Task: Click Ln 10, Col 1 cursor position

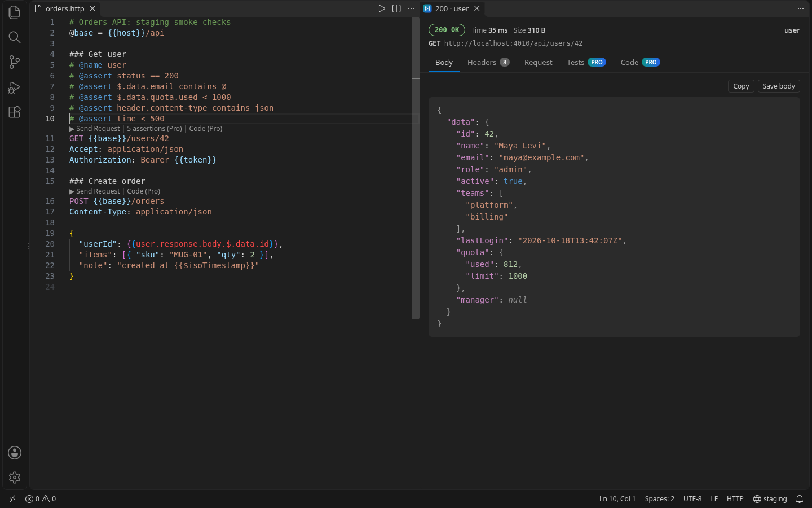Action: pos(617,499)
